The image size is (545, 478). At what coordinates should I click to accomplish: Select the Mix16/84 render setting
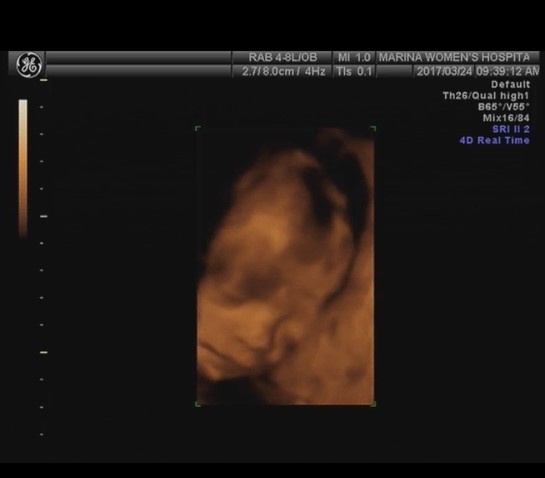[x=506, y=118]
